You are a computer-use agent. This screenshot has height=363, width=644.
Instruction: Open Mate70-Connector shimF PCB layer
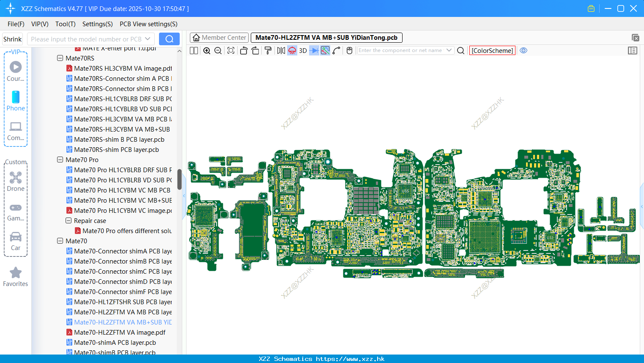point(119,292)
